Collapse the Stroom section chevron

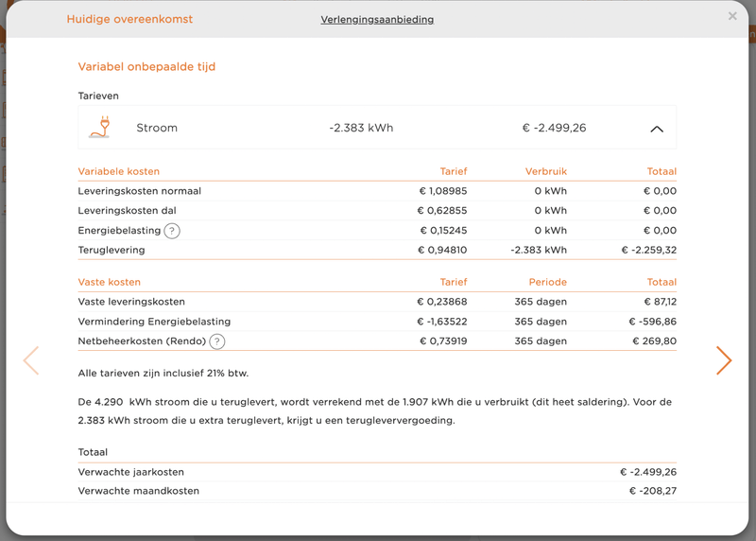[657, 129]
